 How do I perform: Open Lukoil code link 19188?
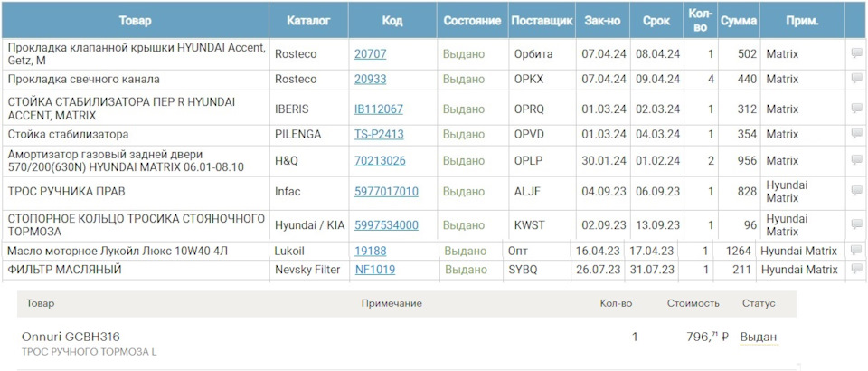[371, 251]
